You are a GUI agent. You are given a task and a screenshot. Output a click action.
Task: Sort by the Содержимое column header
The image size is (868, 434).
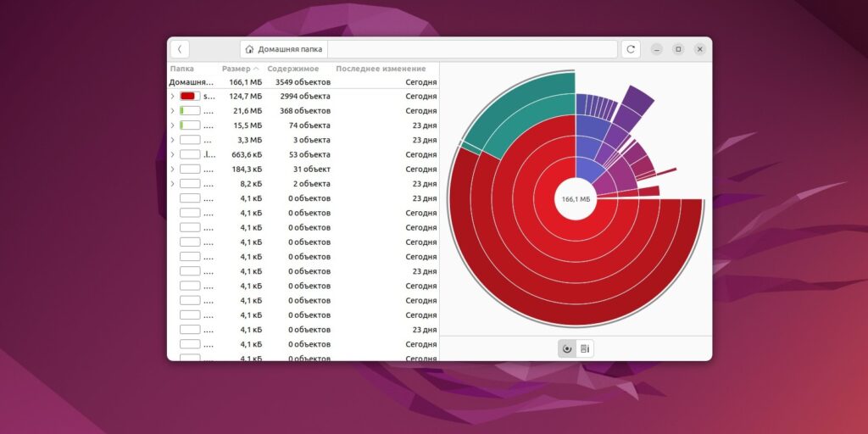[x=292, y=69]
